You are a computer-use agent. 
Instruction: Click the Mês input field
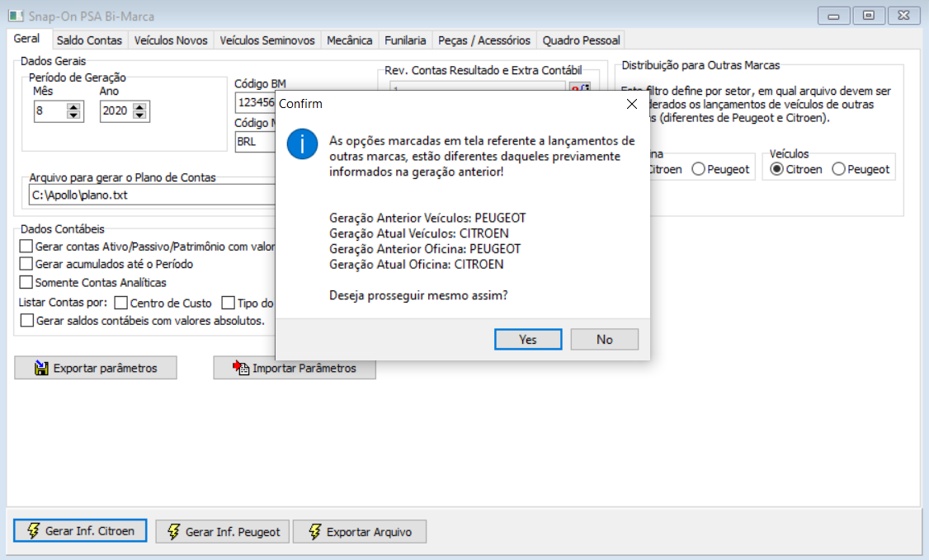click(x=51, y=111)
